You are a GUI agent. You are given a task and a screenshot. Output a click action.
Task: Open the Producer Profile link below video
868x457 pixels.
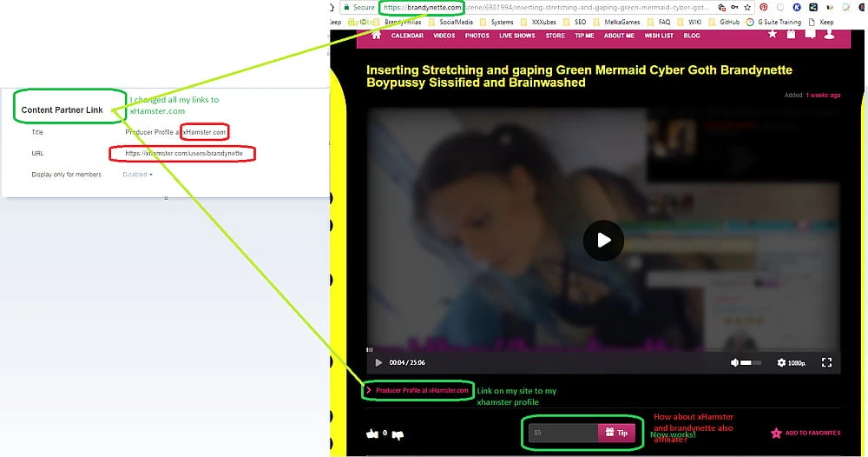coord(421,390)
